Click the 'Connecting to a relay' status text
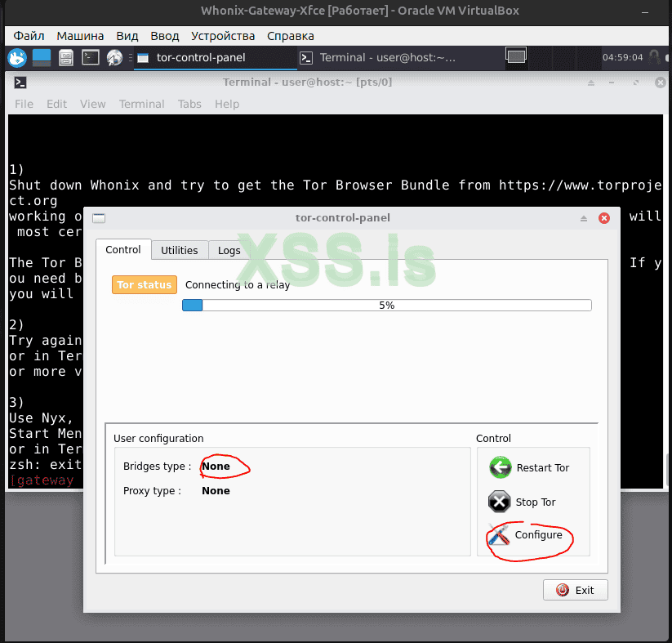Viewport: 672px width, 643px height. pos(238,285)
